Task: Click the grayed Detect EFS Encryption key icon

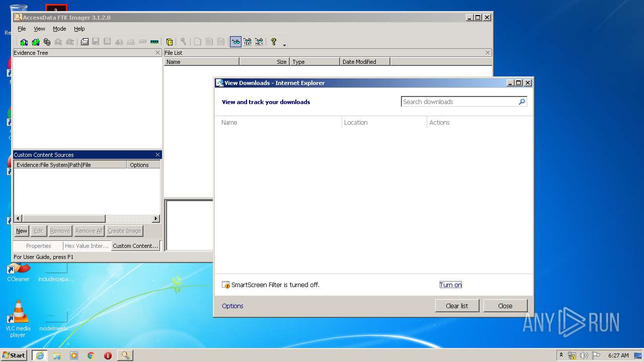Action: (183, 42)
